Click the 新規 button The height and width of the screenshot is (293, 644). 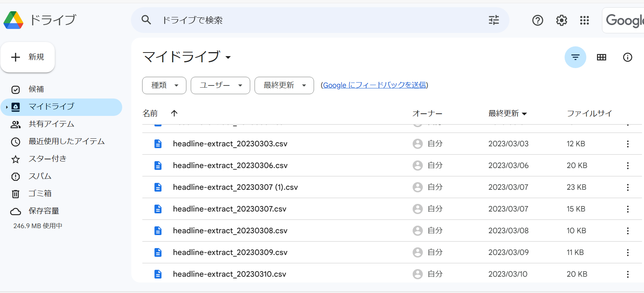(x=28, y=57)
